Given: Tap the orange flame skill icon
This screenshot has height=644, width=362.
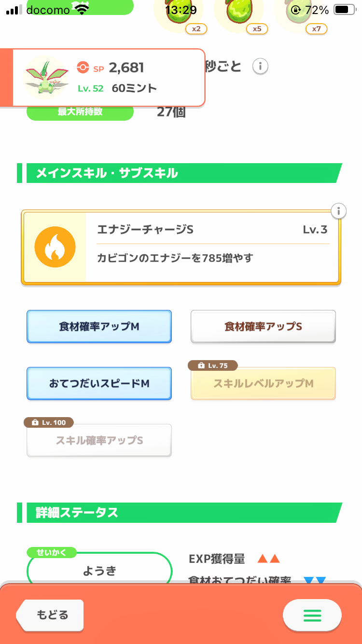Looking at the screenshot, I should pyautogui.click(x=55, y=247).
